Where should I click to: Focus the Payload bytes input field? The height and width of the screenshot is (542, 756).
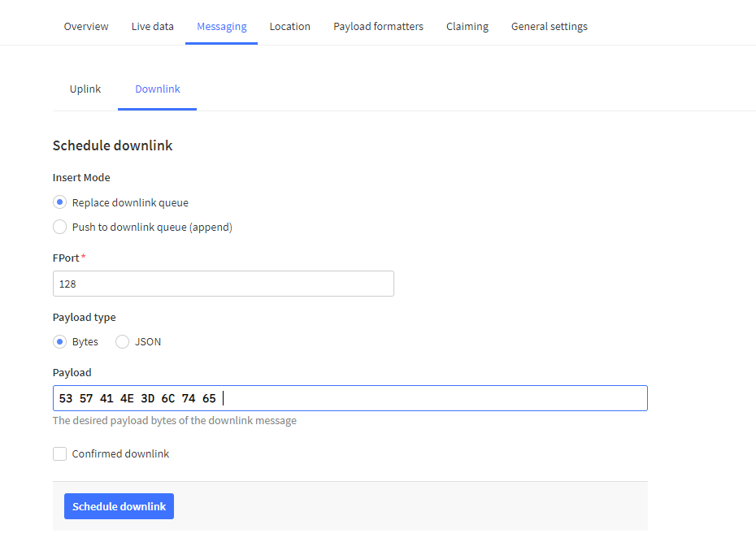click(431, 398)
